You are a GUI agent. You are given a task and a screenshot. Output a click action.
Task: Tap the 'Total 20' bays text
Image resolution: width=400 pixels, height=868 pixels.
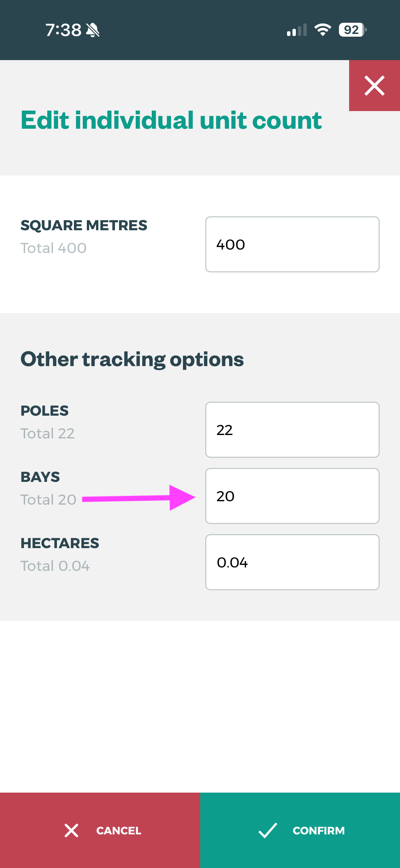pos(49,500)
